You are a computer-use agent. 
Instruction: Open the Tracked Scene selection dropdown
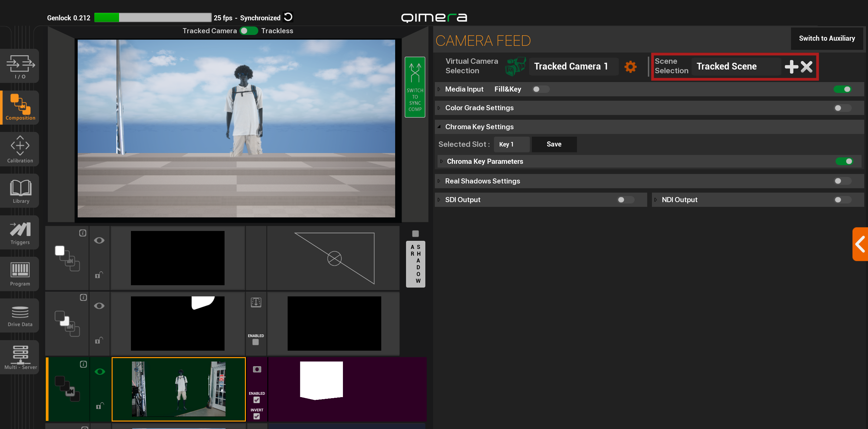[736, 66]
